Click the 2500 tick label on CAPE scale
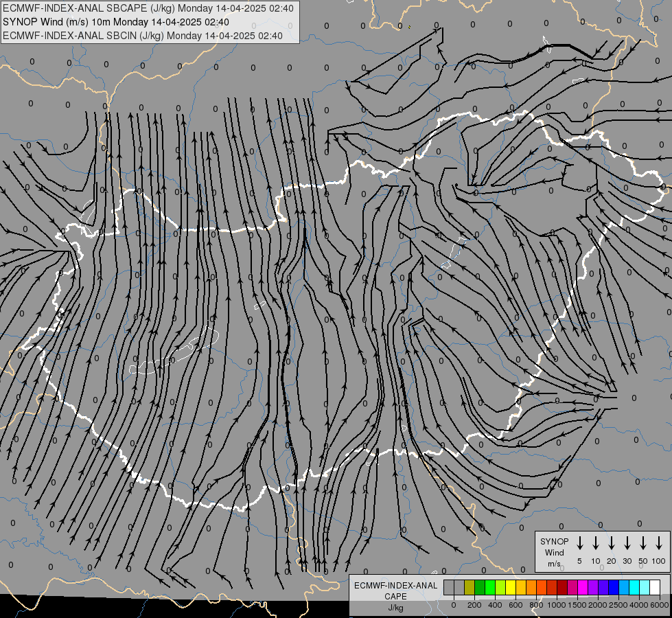 pyautogui.click(x=618, y=605)
